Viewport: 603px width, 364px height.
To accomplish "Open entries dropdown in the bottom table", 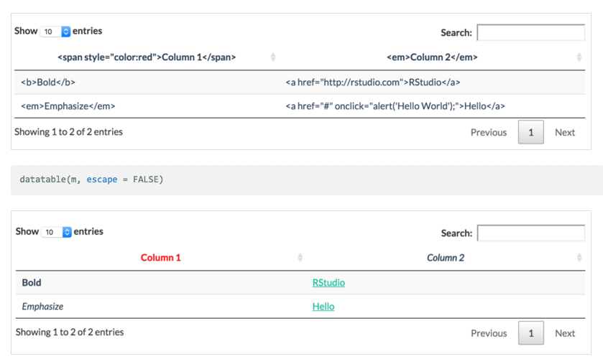I will 57,232.
